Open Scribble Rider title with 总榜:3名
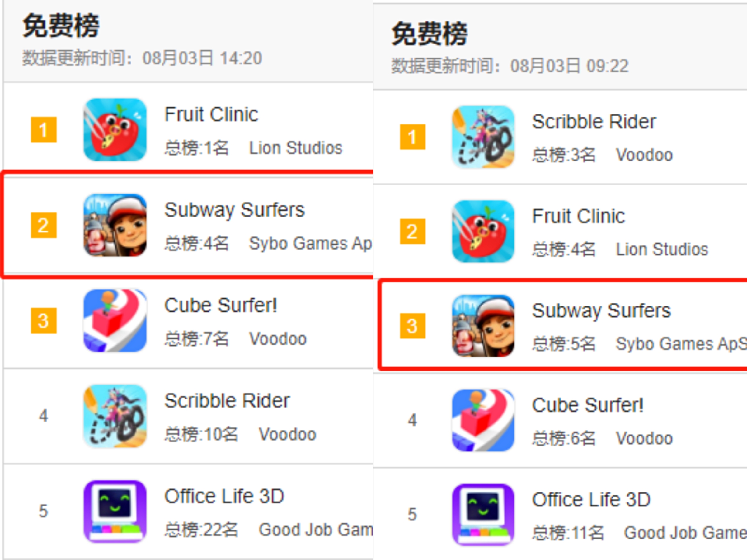This screenshot has height=560, width=747. pos(594,122)
